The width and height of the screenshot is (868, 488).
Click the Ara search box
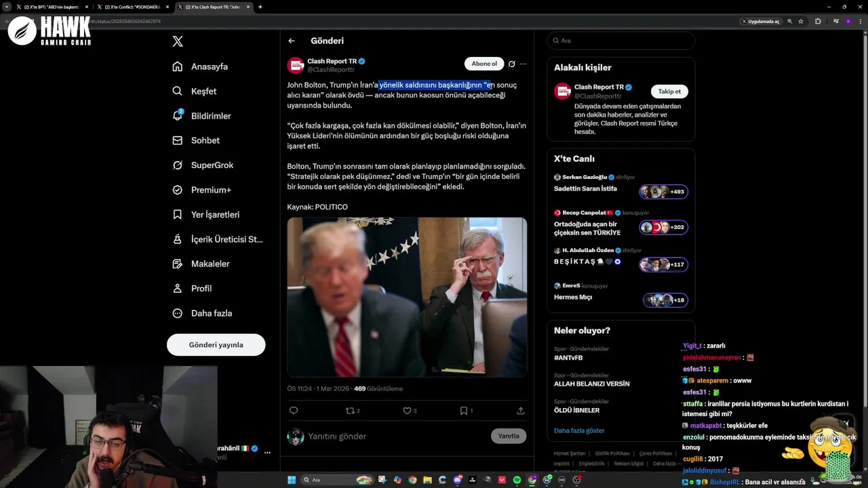point(621,41)
